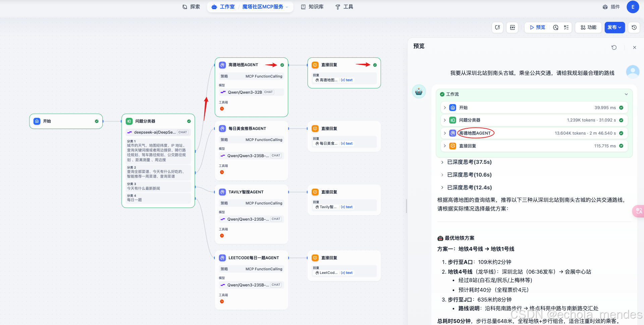Select the Qwen/Qwen3-32B model in 高德地图AGENT
644x325 pixels.
252,92
